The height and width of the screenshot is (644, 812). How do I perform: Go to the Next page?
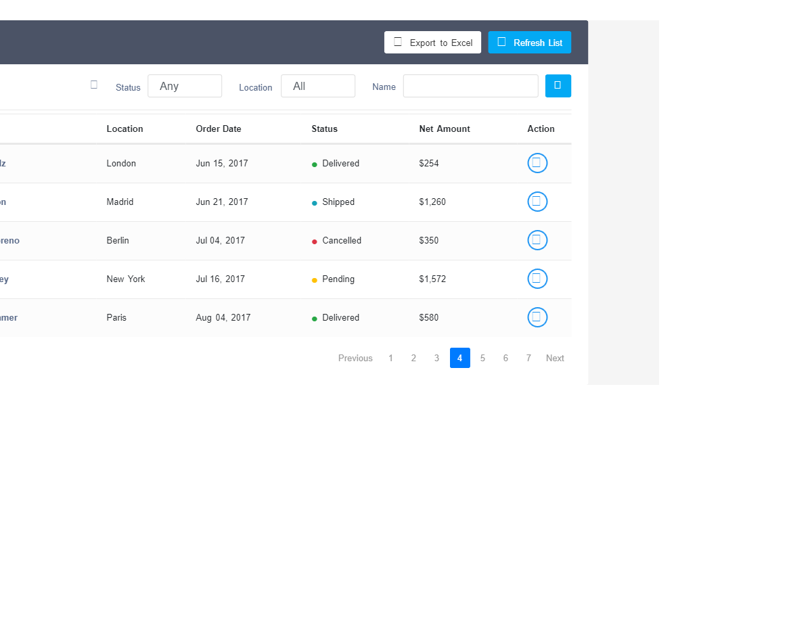coord(555,358)
